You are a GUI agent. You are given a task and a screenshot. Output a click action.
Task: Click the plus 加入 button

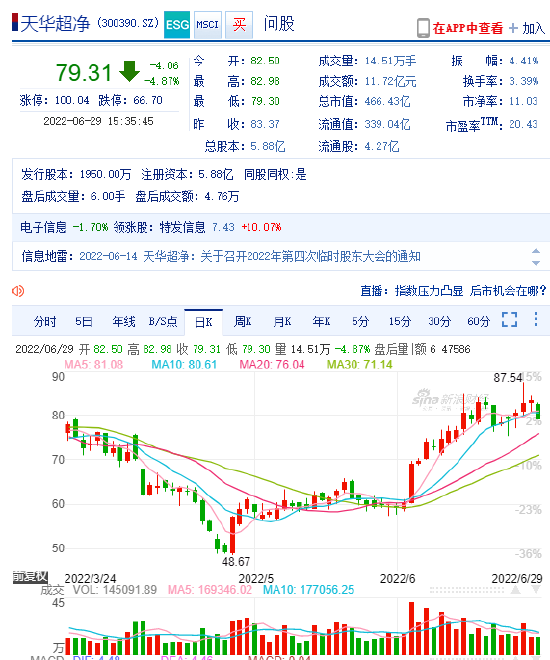click(527, 28)
